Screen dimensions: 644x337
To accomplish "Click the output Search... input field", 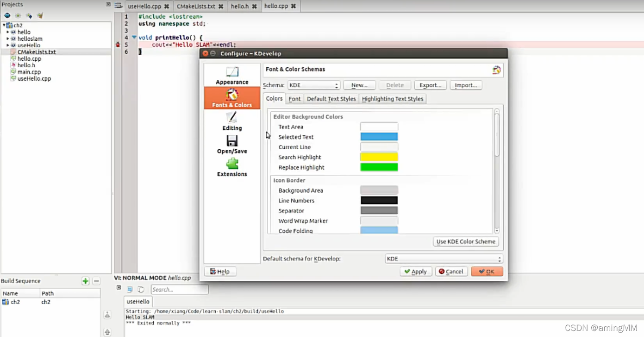I will pos(179,289).
